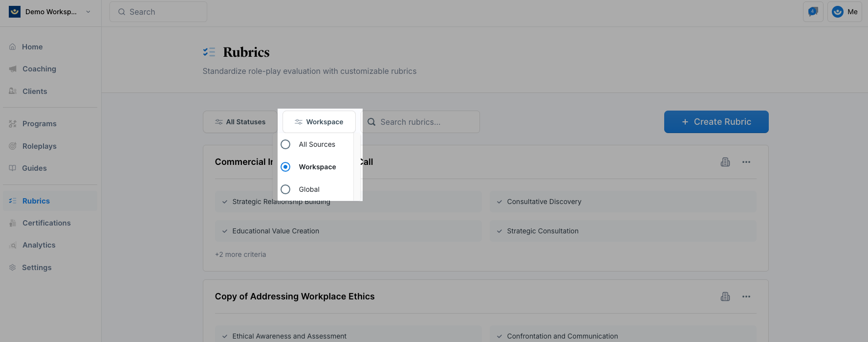Image resolution: width=868 pixels, height=342 pixels.
Task: Click the search magnifier icon in top bar
Action: pyautogui.click(x=122, y=12)
